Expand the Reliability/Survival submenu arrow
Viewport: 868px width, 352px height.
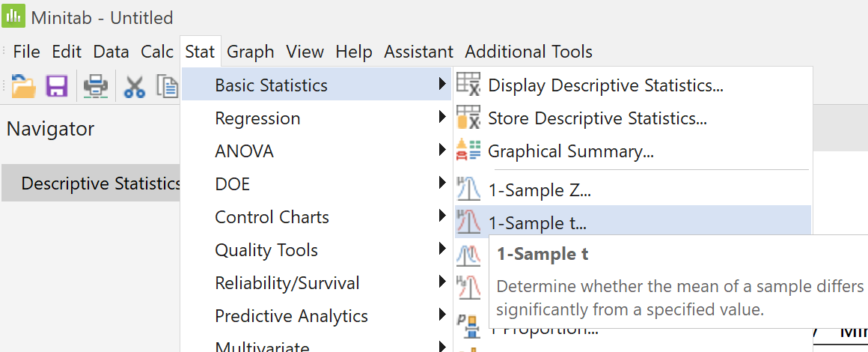(x=441, y=282)
